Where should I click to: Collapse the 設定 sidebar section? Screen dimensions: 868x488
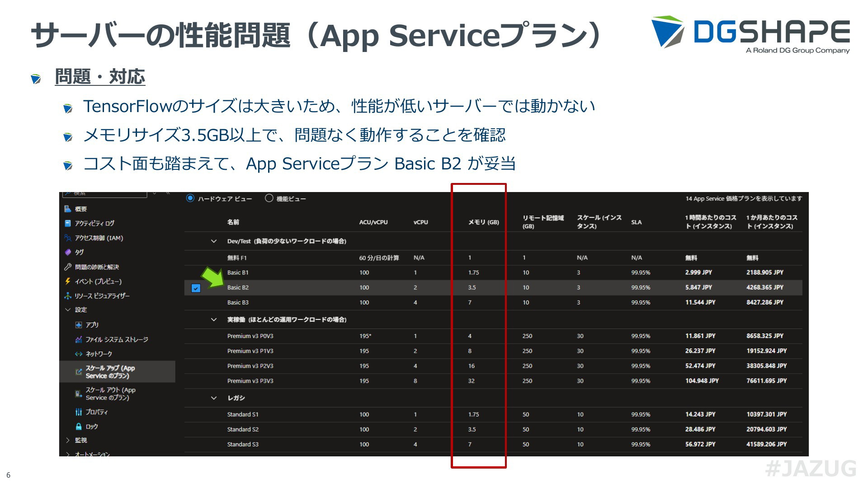click(68, 310)
